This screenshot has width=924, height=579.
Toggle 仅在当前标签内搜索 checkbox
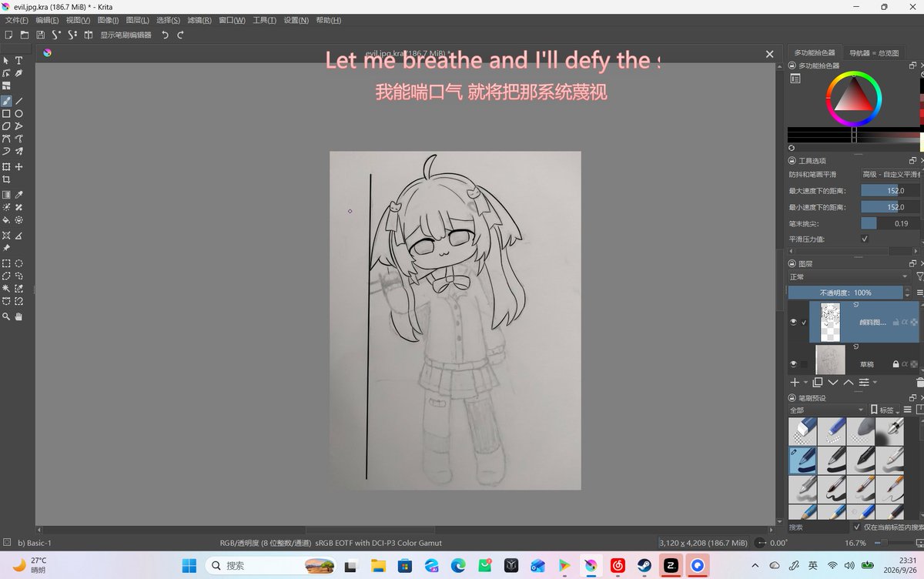(x=857, y=527)
